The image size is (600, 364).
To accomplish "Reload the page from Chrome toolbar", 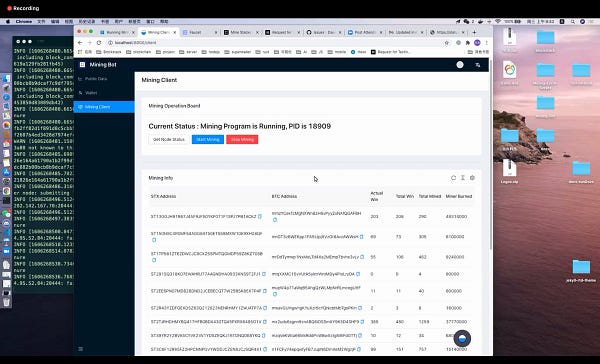I will tap(99, 42).
